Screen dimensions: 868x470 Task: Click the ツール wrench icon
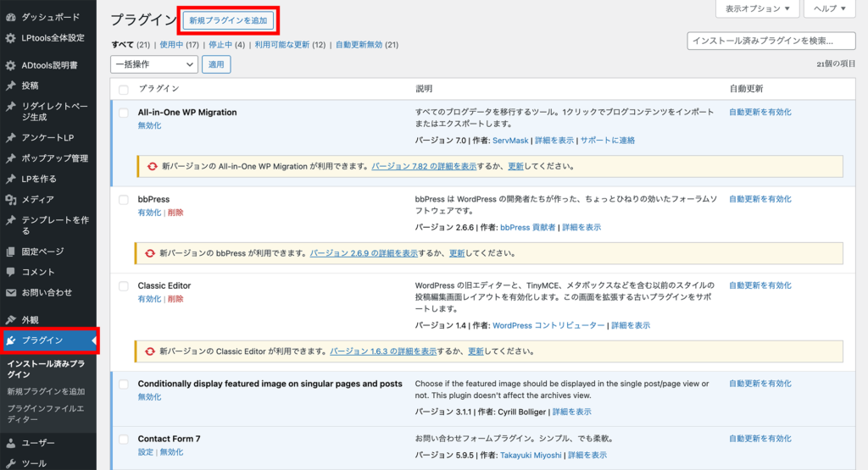click(10, 463)
